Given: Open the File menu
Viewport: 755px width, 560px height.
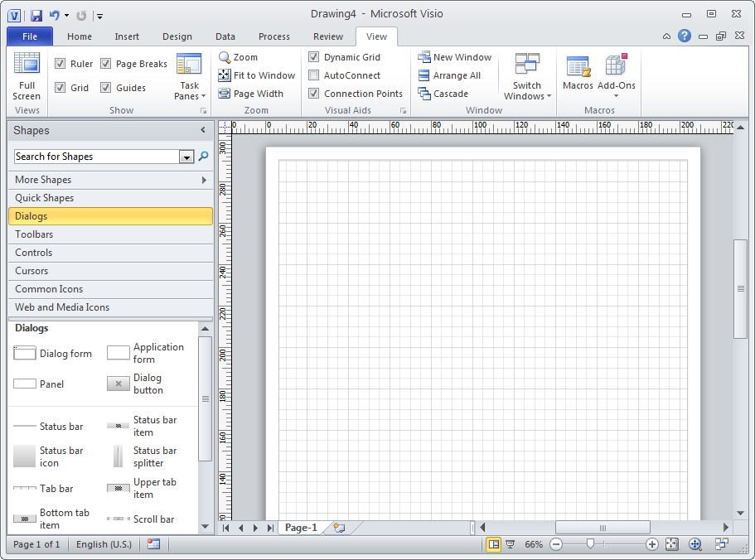Looking at the screenshot, I should coord(29,36).
